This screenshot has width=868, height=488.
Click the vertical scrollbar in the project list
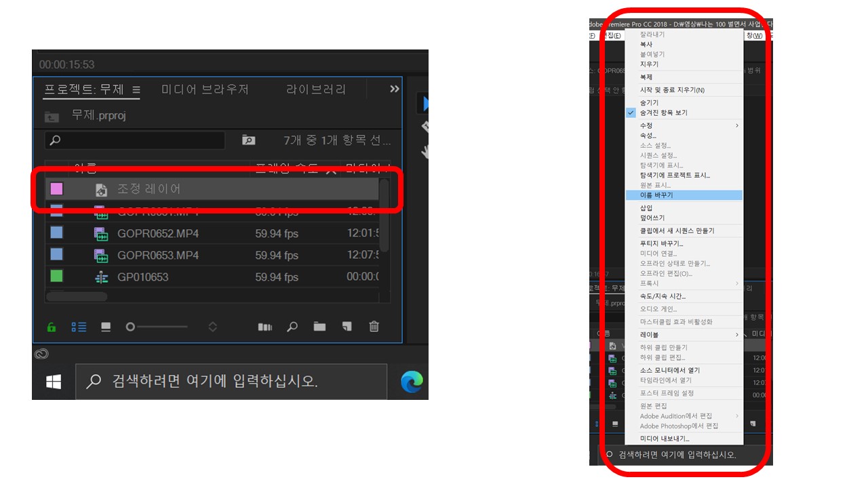[x=384, y=215]
